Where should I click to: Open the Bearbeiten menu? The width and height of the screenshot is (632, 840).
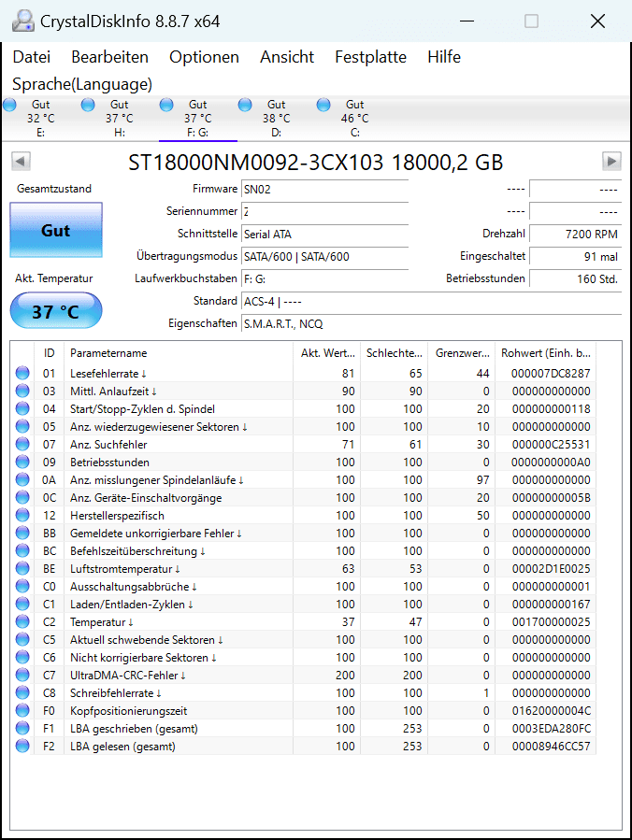pyautogui.click(x=110, y=57)
